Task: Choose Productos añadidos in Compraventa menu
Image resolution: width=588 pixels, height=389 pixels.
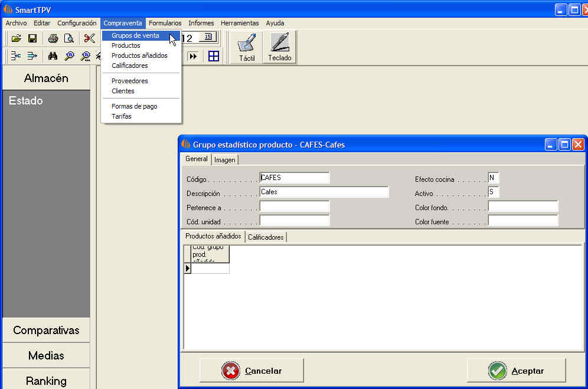Action: (x=141, y=55)
